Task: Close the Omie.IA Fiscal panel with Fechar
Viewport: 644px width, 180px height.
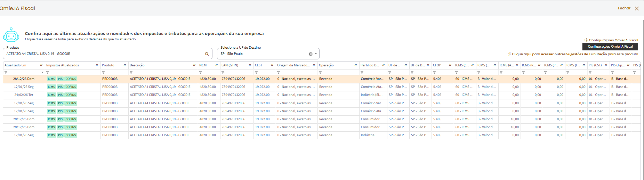Action: (628, 8)
